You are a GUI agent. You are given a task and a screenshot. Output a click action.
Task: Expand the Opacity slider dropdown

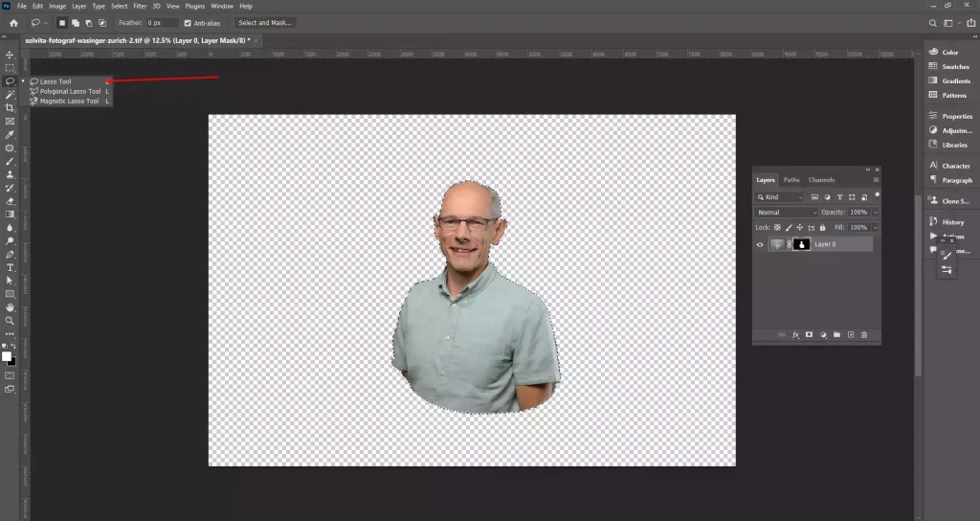pos(876,212)
